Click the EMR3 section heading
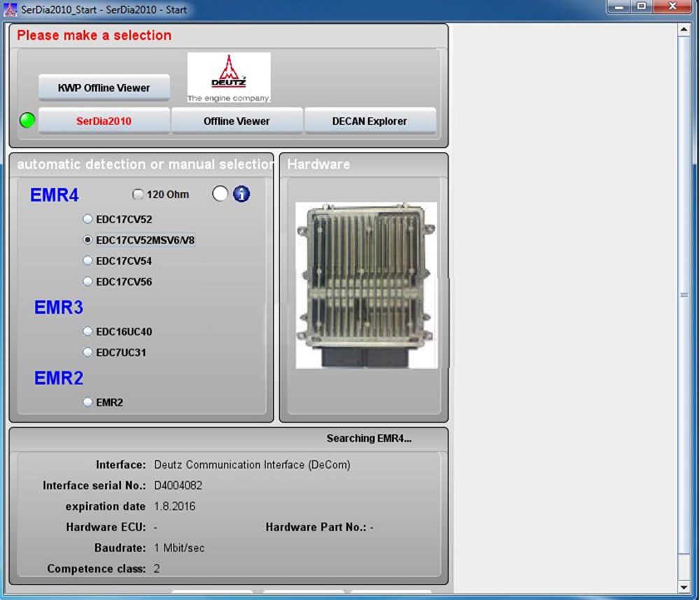The height and width of the screenshot is (600, 700). (x=59, y=307)
